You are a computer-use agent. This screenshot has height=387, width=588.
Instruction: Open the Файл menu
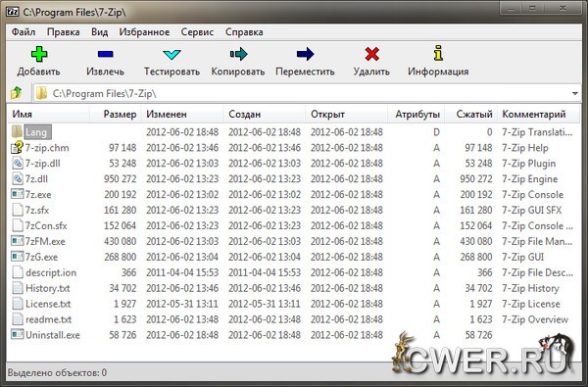point(24,32)
